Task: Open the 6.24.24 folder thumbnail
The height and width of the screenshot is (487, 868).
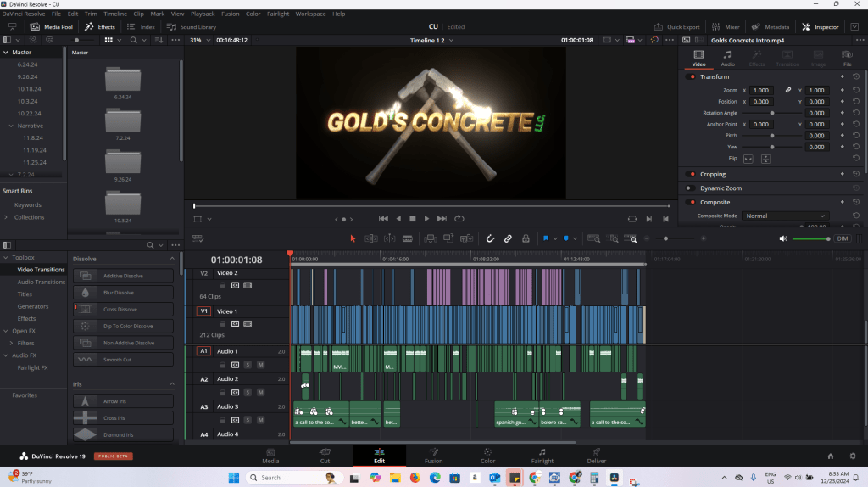Action: pos(123,80)
